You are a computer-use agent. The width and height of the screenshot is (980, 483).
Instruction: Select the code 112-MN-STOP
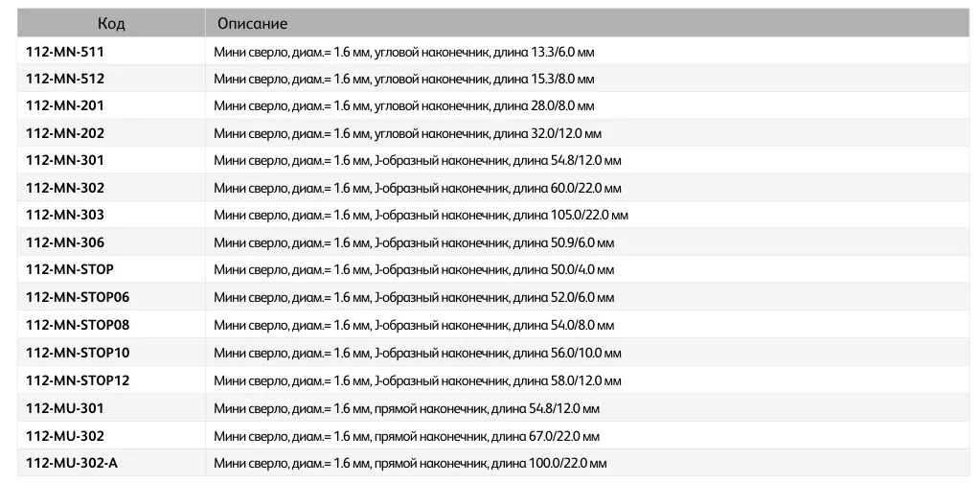tap(70, 269)
